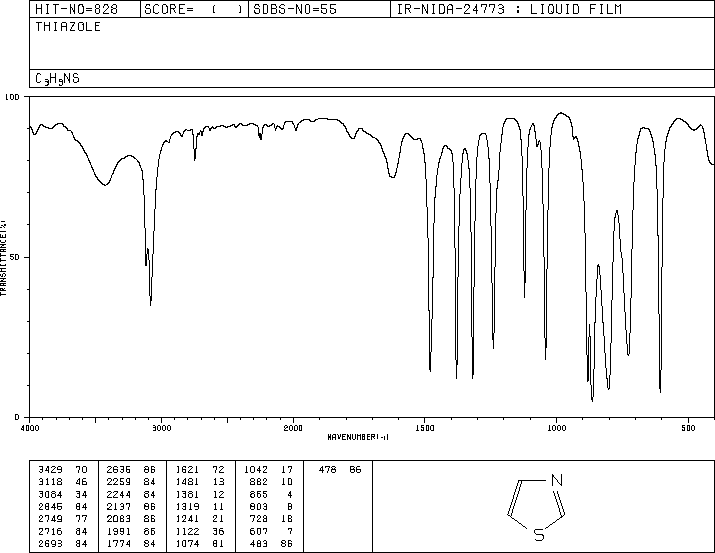Click the 1481 peak table entry
Screen dimensions: 715x553
[200, 482]
